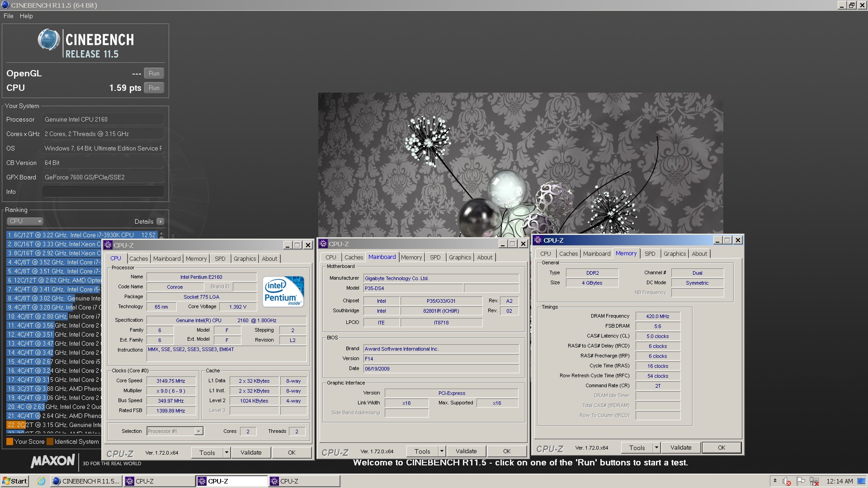Run the OpenGL benchmark test
The height and width of the screenshot is (488, 868).
tap(154, 73)
